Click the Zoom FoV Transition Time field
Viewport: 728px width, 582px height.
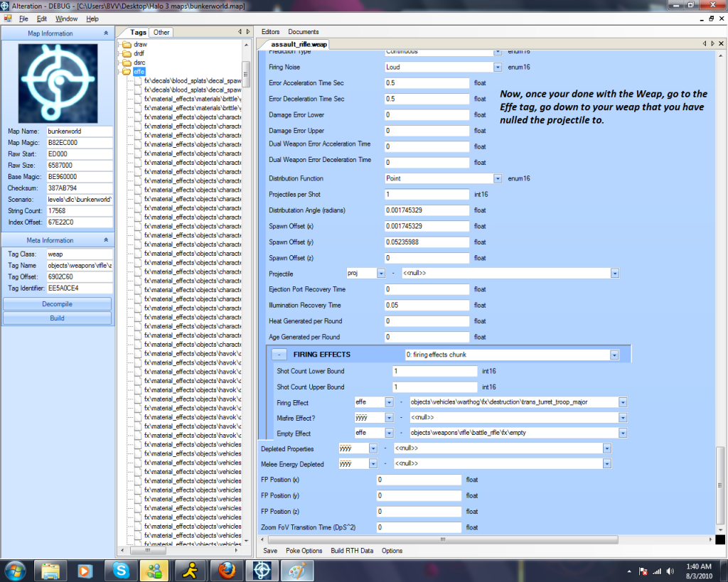click(419, 528)
